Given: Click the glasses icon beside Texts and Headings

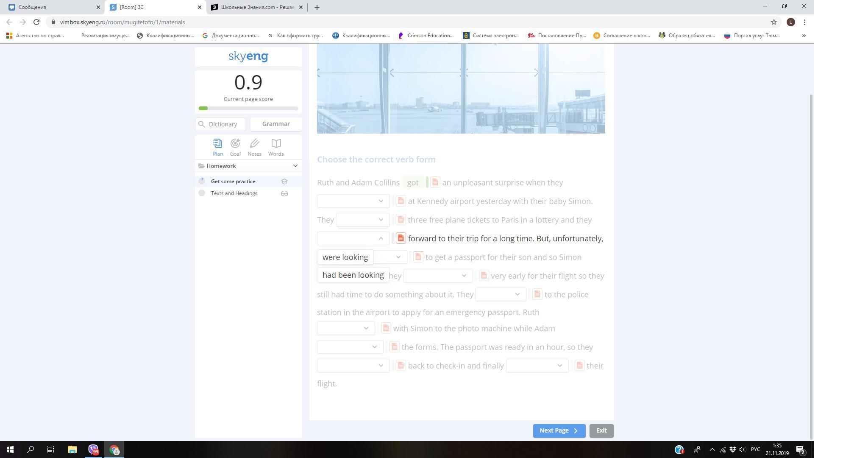Looking at the screenshot, I should click(x=284, y=193).
